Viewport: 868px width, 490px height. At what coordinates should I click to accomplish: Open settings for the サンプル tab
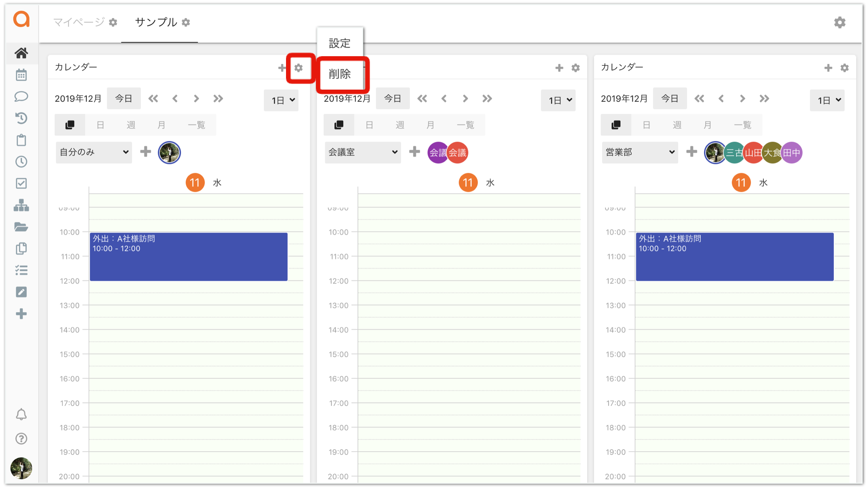pos(188,23)
